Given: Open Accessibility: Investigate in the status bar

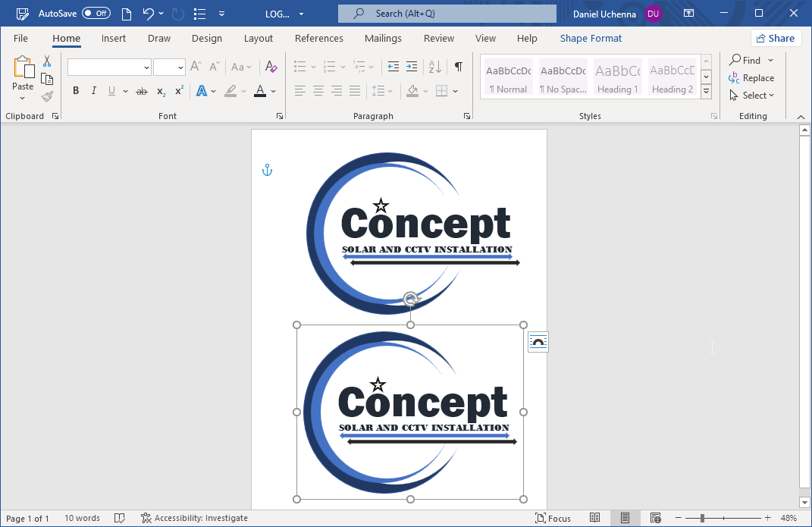Looking at the screenshot, I should (194, 518).
